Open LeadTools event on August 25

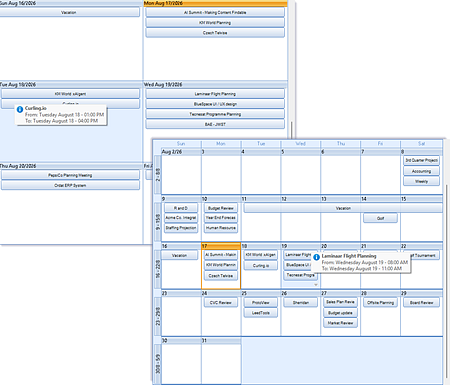[x=261, y=313]
